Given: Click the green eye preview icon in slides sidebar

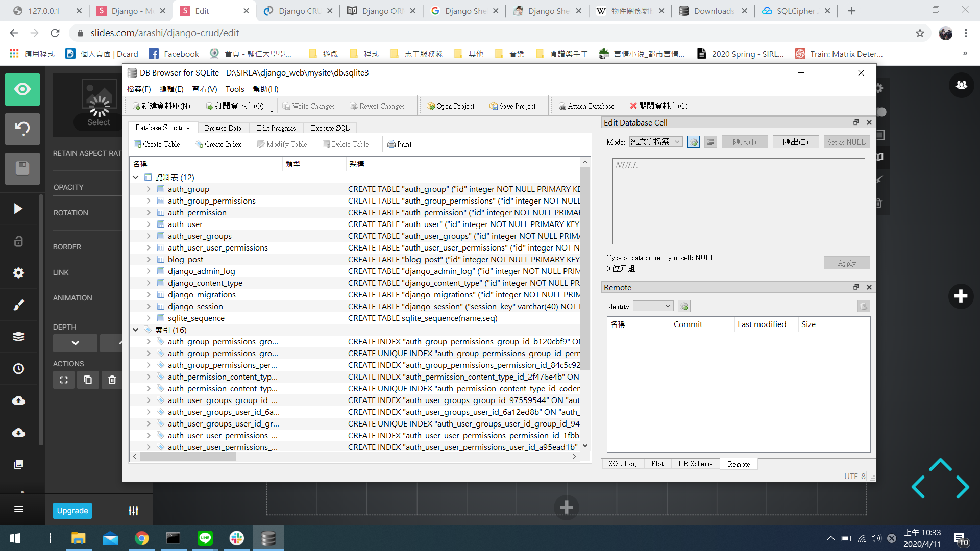Looking at the screenshot, I should pos(22,89).
